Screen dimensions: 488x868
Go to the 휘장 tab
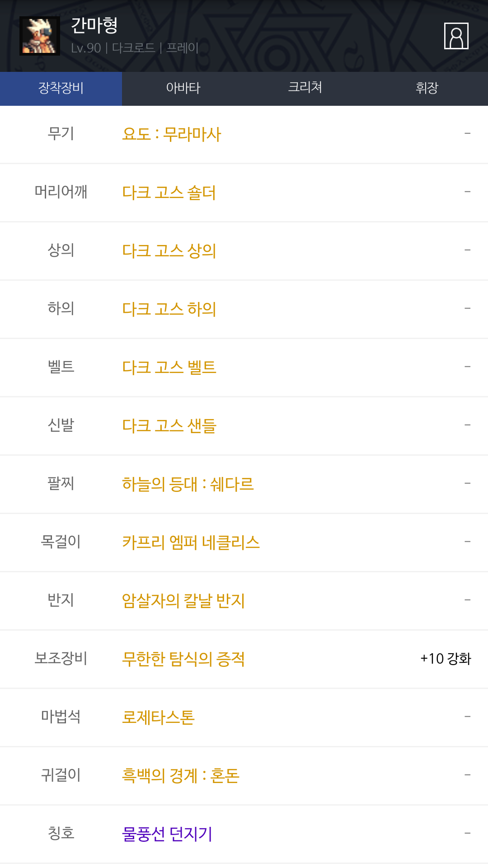coord(427,88)
